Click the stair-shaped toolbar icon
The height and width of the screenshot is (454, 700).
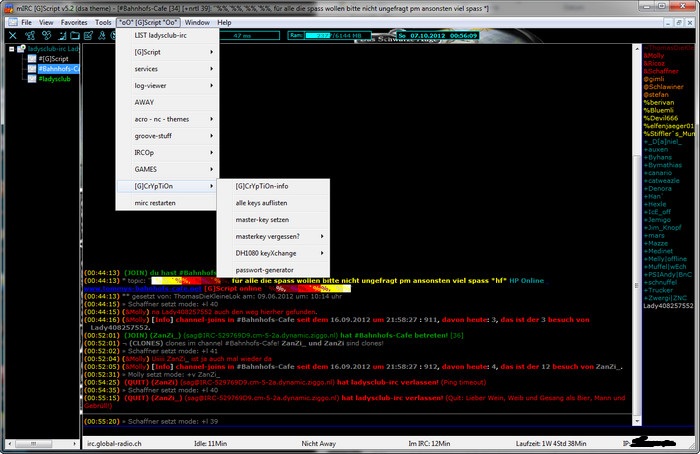coord(62,35)
